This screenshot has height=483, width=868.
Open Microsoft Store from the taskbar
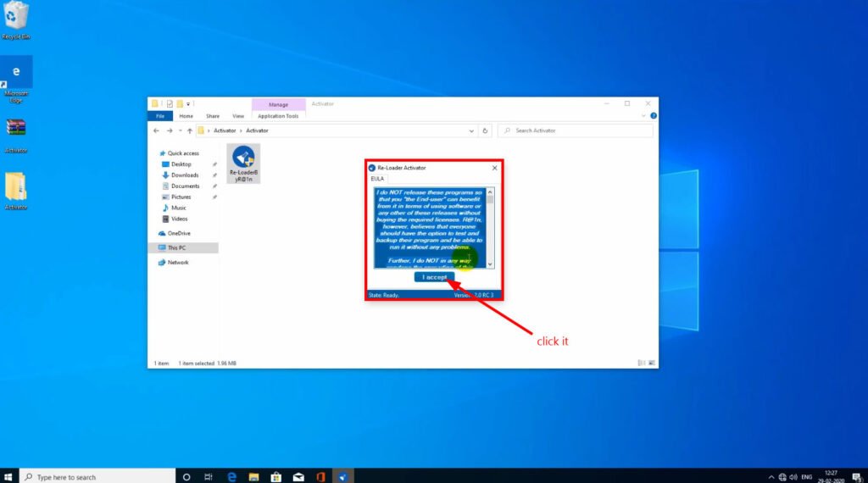tap(275, 477)
